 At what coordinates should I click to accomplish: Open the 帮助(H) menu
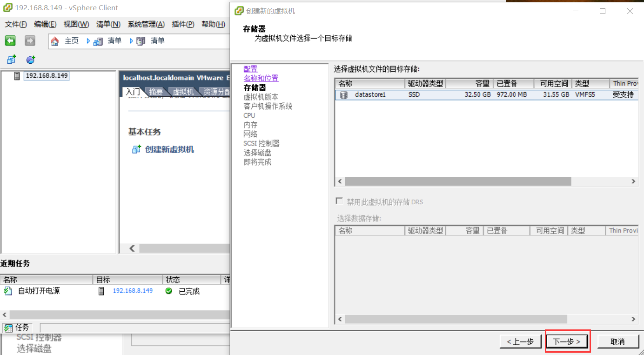point(213,24)
